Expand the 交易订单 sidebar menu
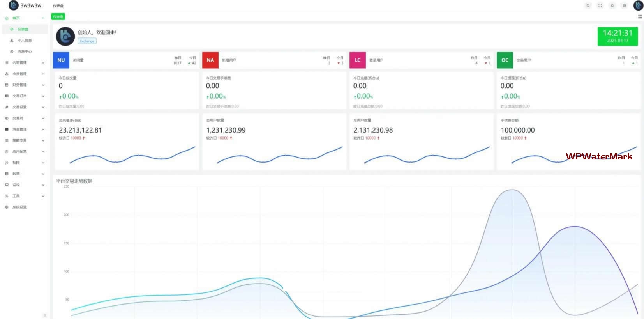 click(x=23, y=96)
